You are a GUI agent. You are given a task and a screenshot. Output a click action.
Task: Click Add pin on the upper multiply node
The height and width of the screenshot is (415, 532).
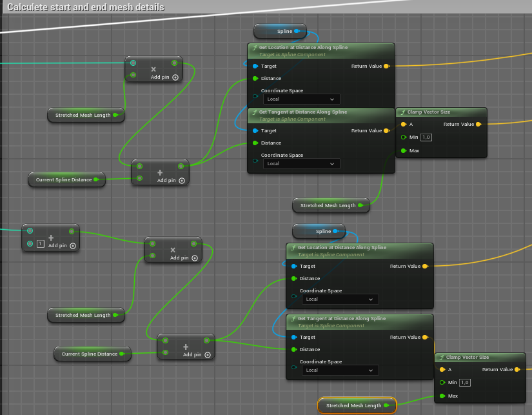(x=164, y=77)
